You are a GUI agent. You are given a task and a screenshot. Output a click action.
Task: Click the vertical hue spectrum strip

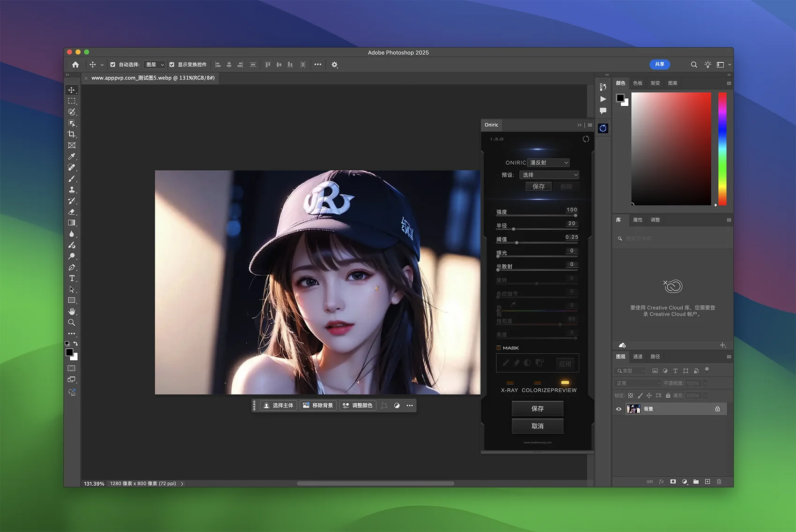point(722,149)
